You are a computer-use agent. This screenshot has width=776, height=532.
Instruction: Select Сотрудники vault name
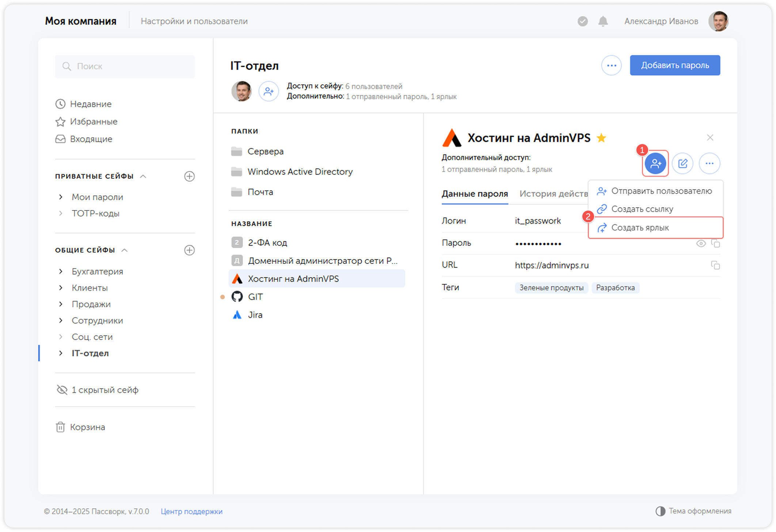click(98, 321)
